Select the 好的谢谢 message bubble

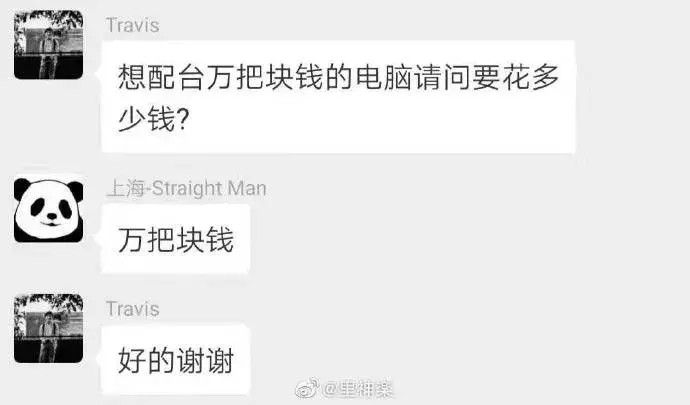176,360
